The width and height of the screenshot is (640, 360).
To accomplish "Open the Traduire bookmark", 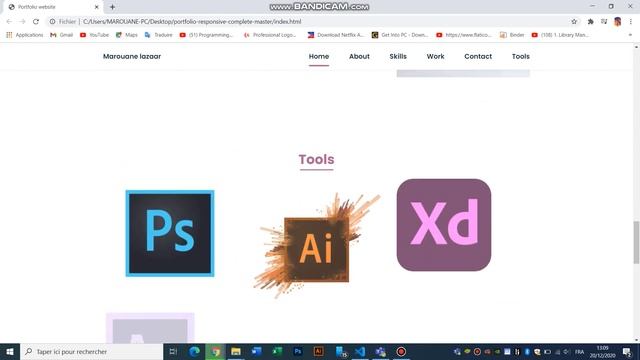I will click(x=158, y=35).
